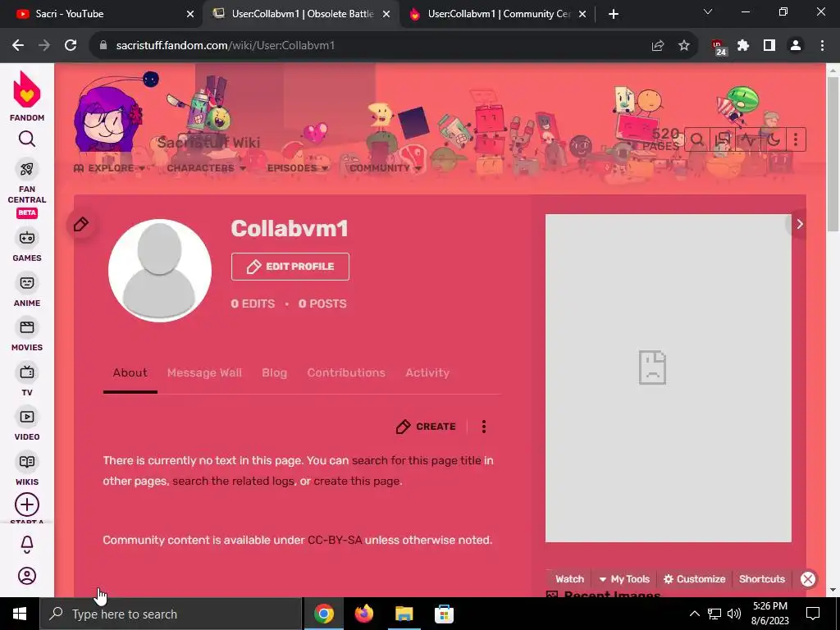
Task: Reload the current page
Action: pyautogui.click(x=71, y=46)
